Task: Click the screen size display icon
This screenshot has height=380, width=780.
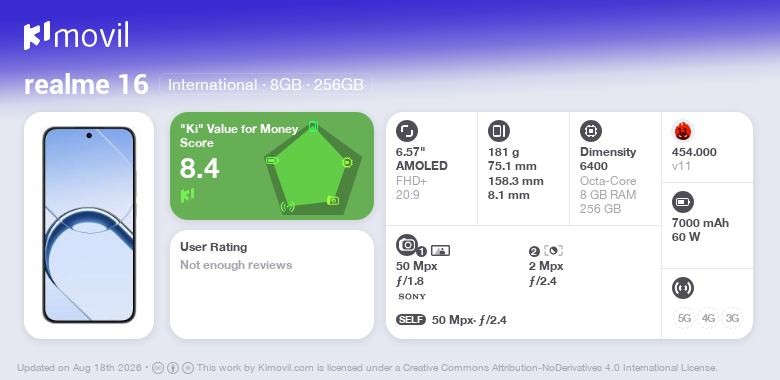Action: 407,131
